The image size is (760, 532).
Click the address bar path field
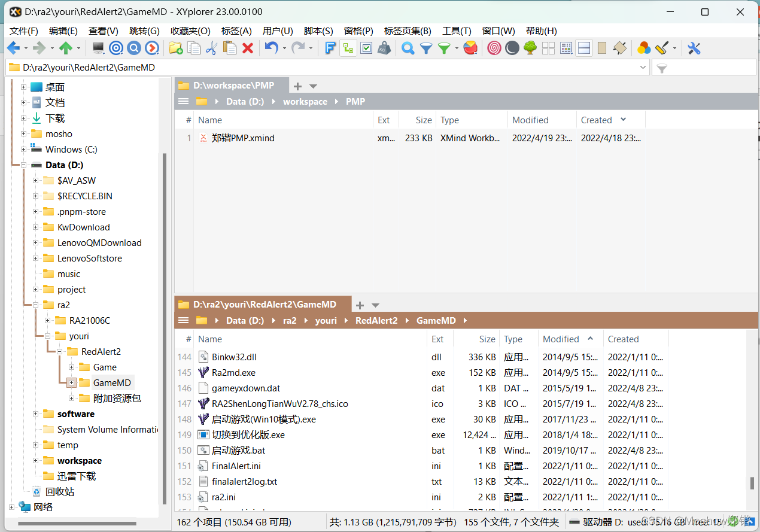[327, 68]
